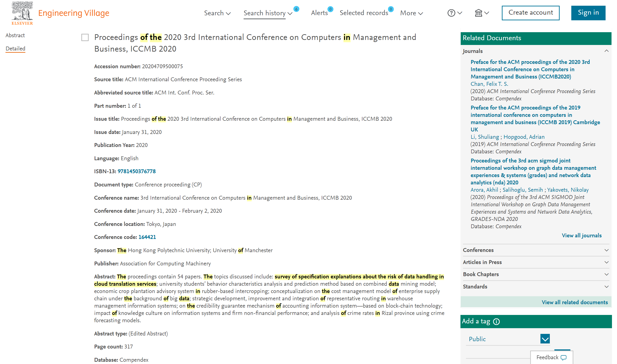Switch to the Abstract view tab
The width and height of the screenshot is (617, 364).
coord(15,35)
